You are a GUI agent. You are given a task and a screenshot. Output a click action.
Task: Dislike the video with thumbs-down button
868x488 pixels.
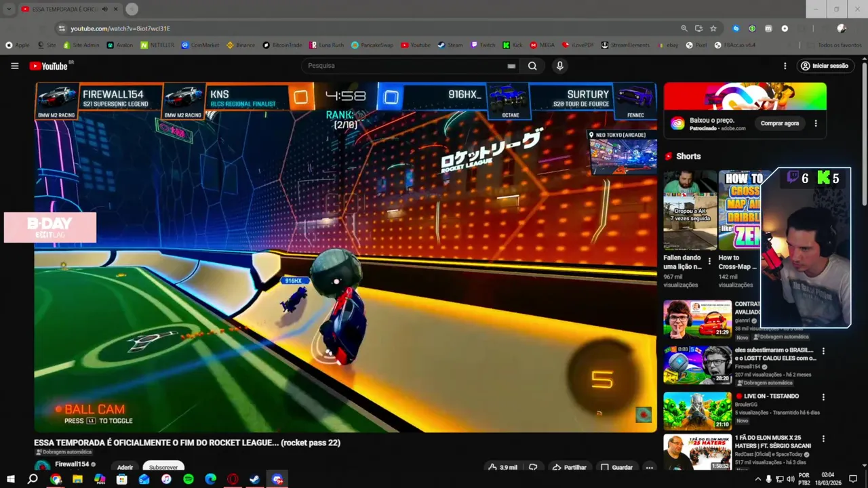[533, 467]
